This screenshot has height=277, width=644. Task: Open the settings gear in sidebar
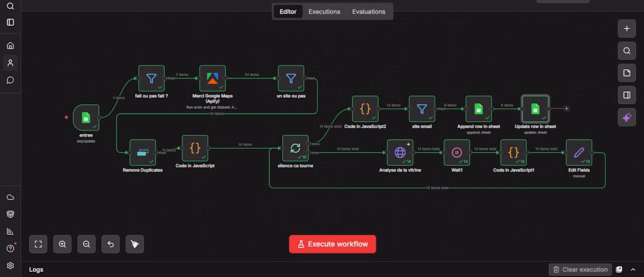click(x=11, y=265)
